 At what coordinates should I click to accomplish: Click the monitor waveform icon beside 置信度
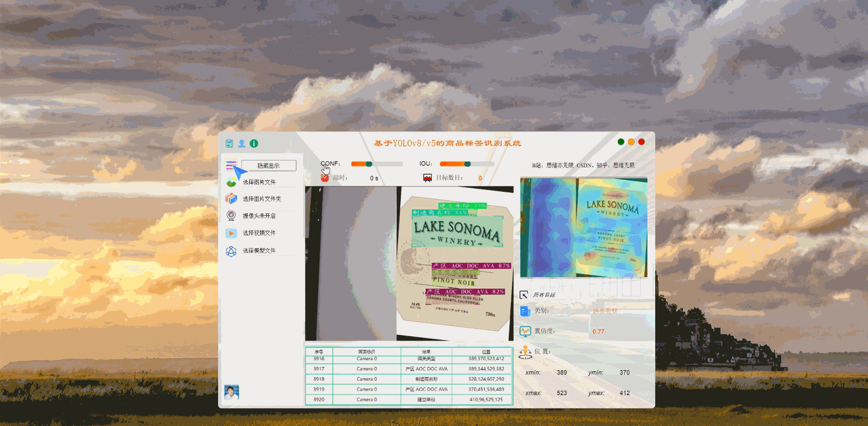(525, 331)
